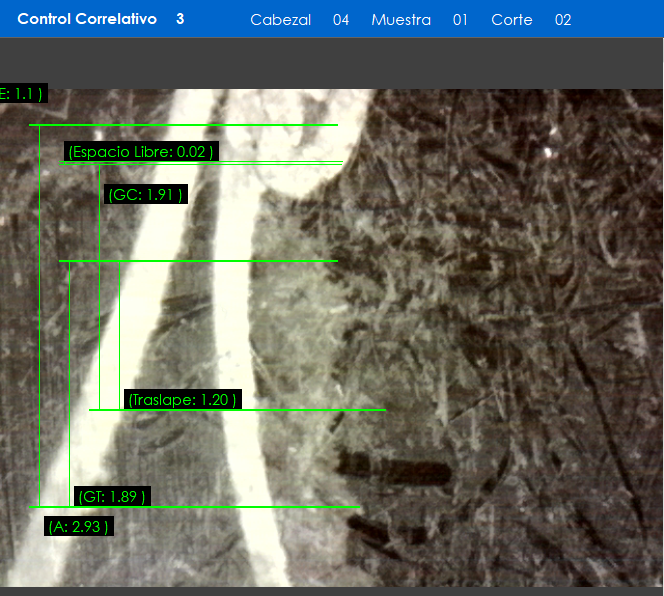664x596 pixels.
Task: Select the Cabezal value 04
Action: 341,20
